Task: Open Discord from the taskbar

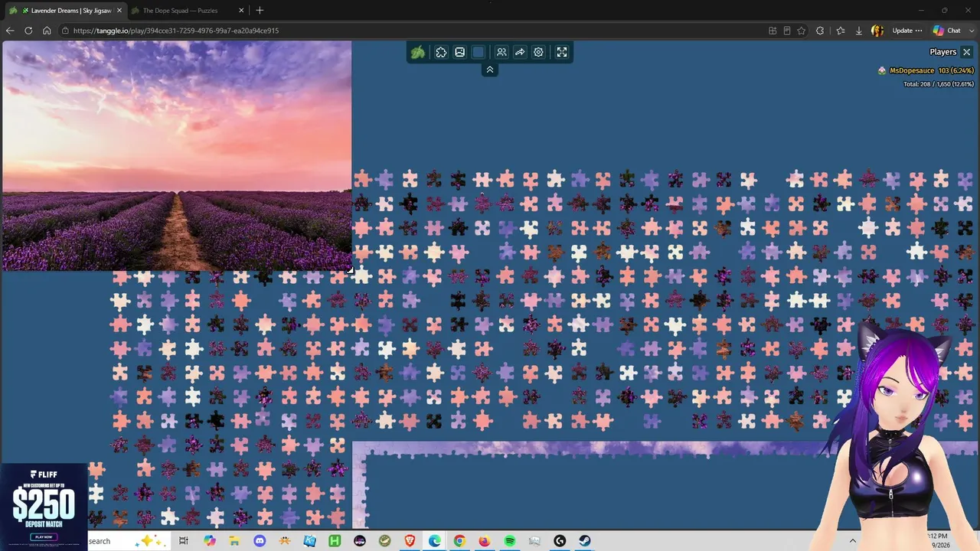Action: pos(260,541)
